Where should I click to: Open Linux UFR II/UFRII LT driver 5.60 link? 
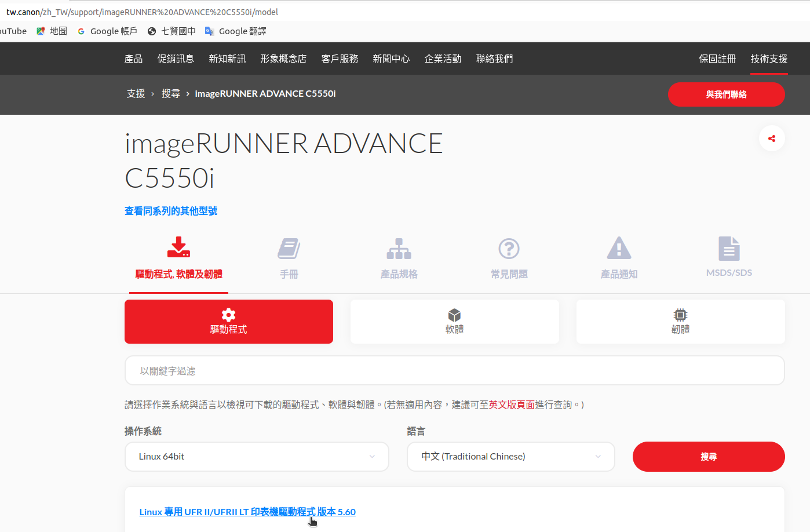[247, 512]
